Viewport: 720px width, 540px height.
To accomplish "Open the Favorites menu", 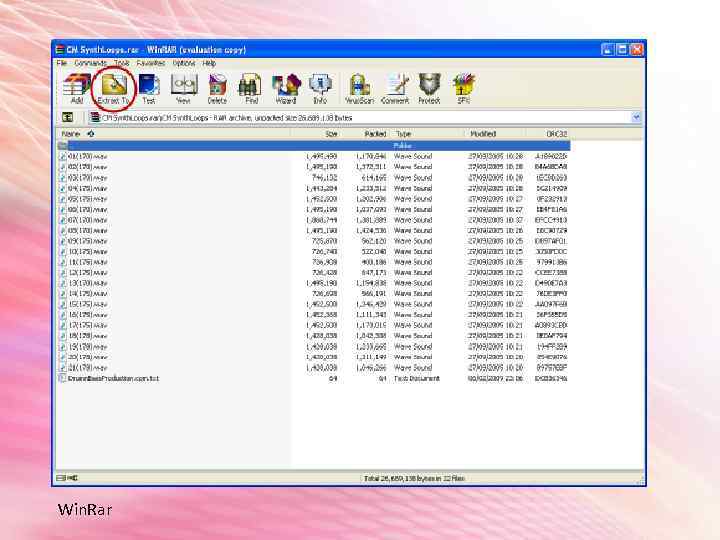I will [151, 63].
